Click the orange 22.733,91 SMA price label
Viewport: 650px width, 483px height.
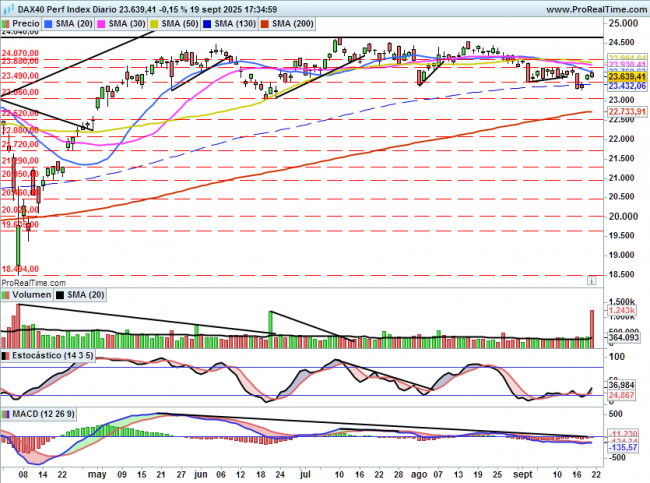623,112
